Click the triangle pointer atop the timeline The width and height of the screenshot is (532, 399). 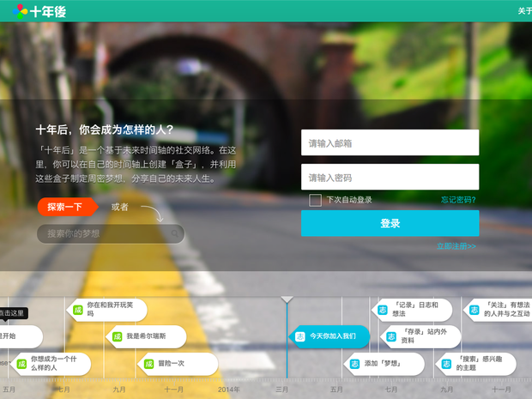click(287, 299)
